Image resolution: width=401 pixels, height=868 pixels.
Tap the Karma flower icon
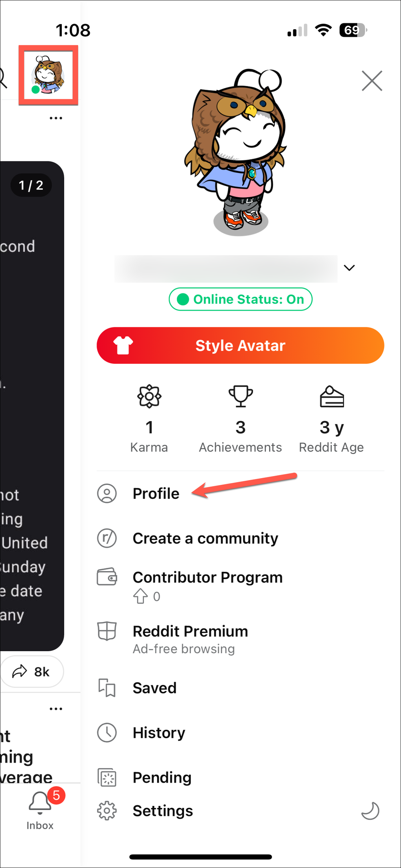(149, 397)
